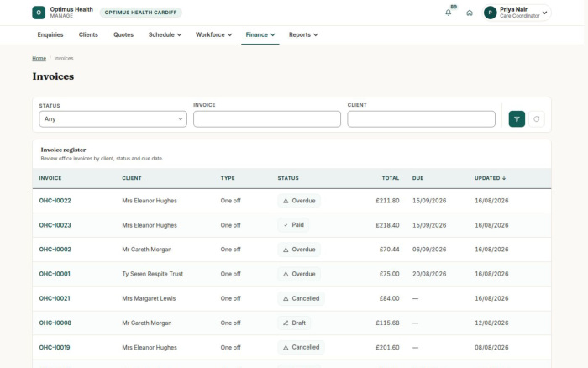Open invoice OHC-I0021

[55, 298]
